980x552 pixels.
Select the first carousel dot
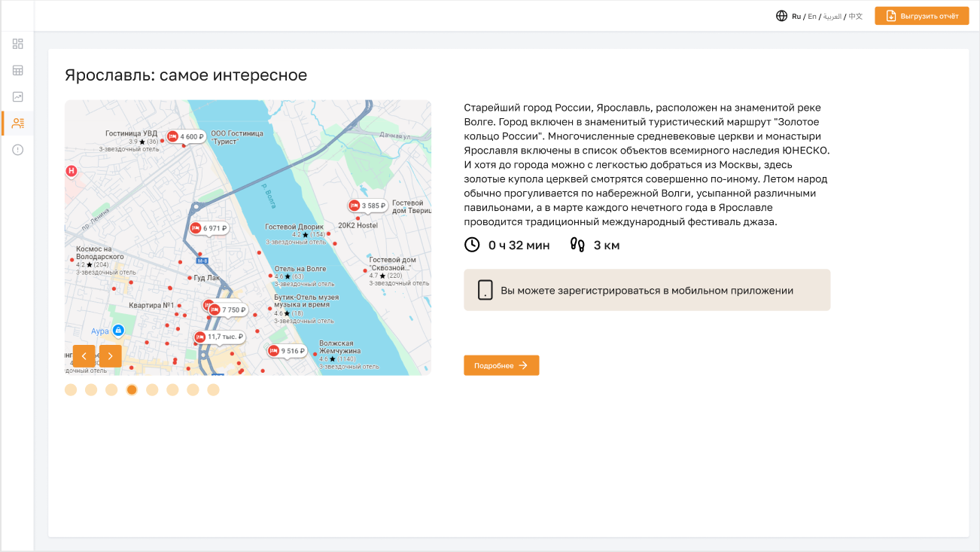pyautogui.click(x=71, y=389)
